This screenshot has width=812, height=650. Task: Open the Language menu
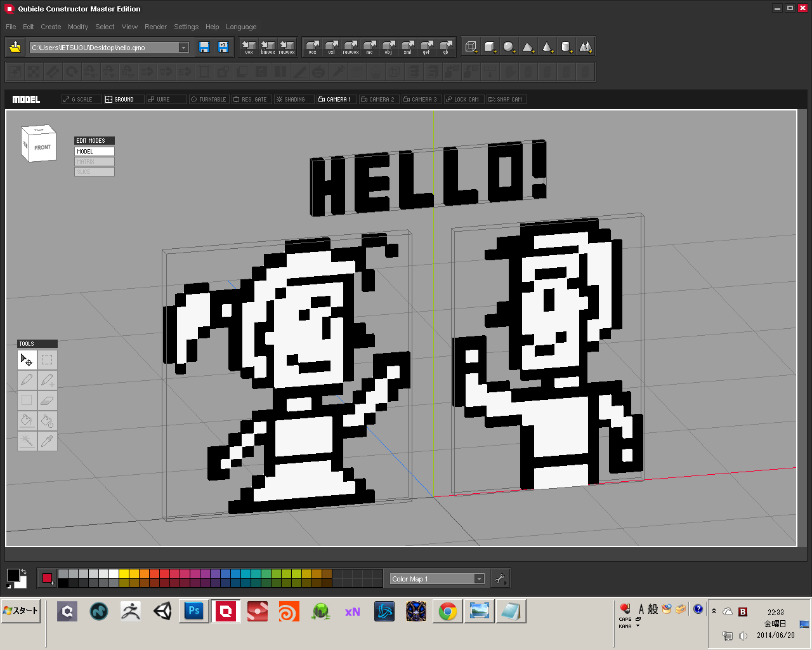click(241, 27)
